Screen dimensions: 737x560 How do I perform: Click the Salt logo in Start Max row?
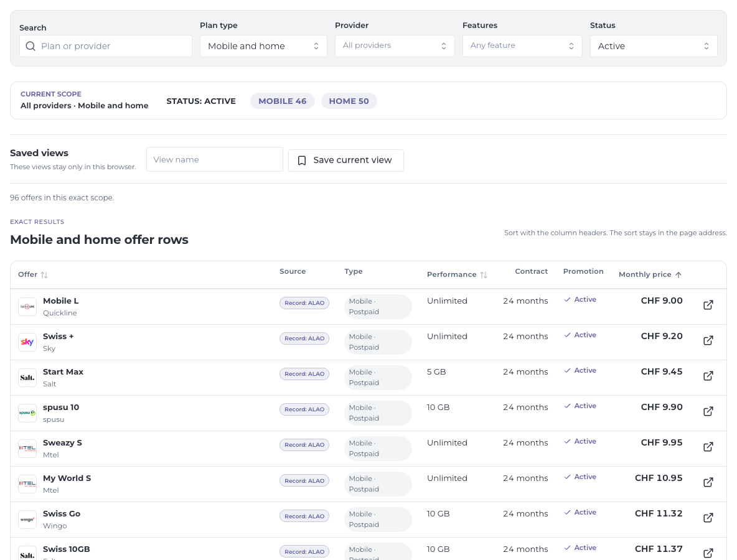(27, 378)
